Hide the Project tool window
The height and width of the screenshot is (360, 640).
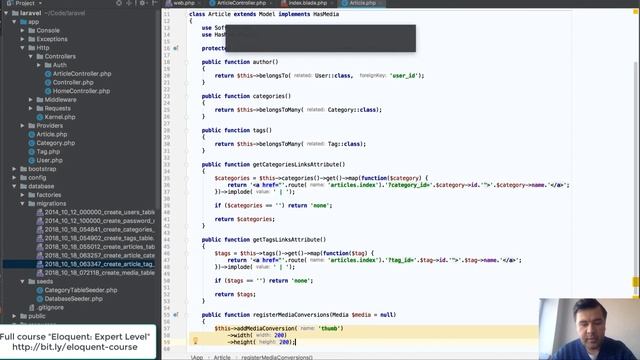pyautogui.click(x=154, y=3)
